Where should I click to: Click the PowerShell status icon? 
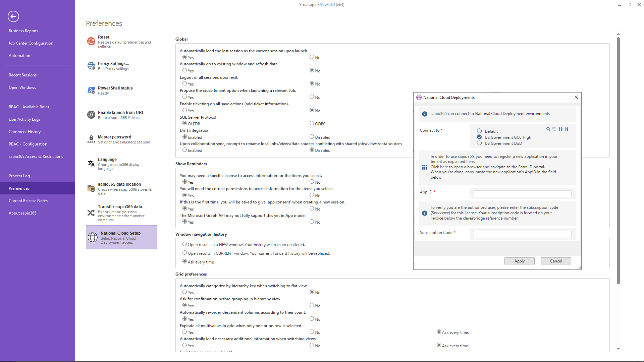(x=91, y=90)
